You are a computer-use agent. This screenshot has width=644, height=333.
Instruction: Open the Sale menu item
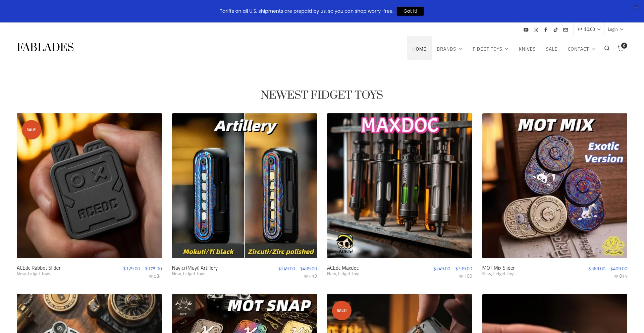coord(551,49)
